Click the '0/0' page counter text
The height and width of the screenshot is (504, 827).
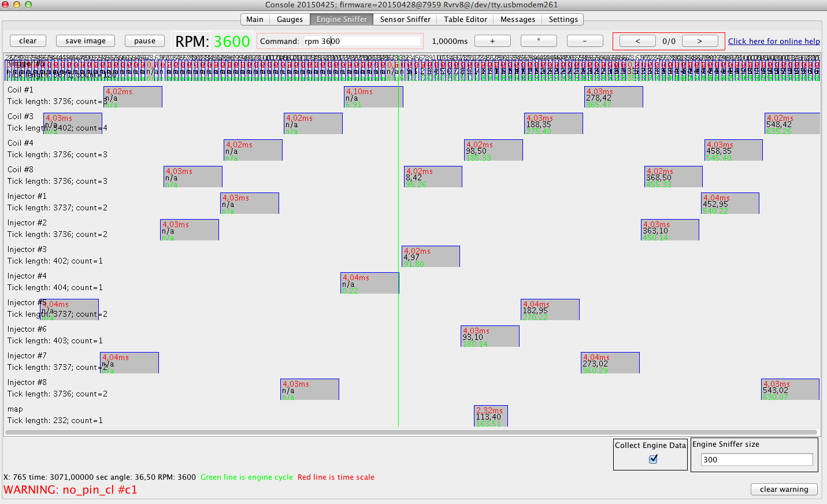click(x=669, y=41)
